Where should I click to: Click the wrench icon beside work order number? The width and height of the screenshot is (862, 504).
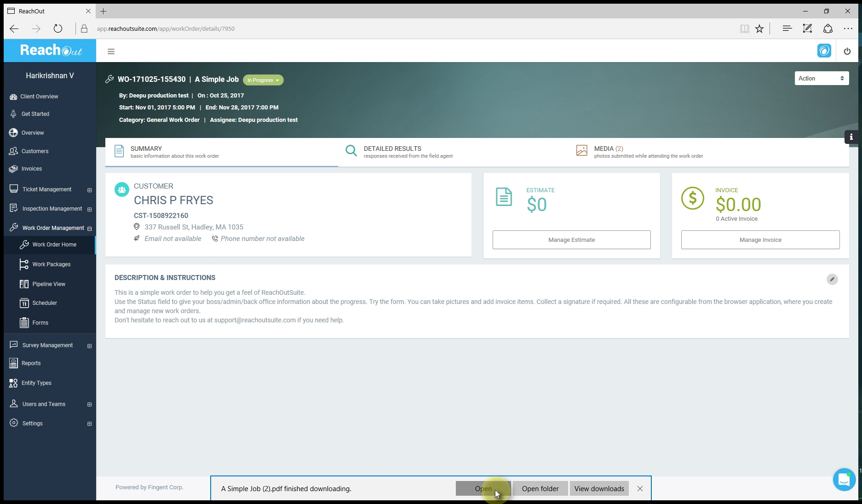coord(109,79)
